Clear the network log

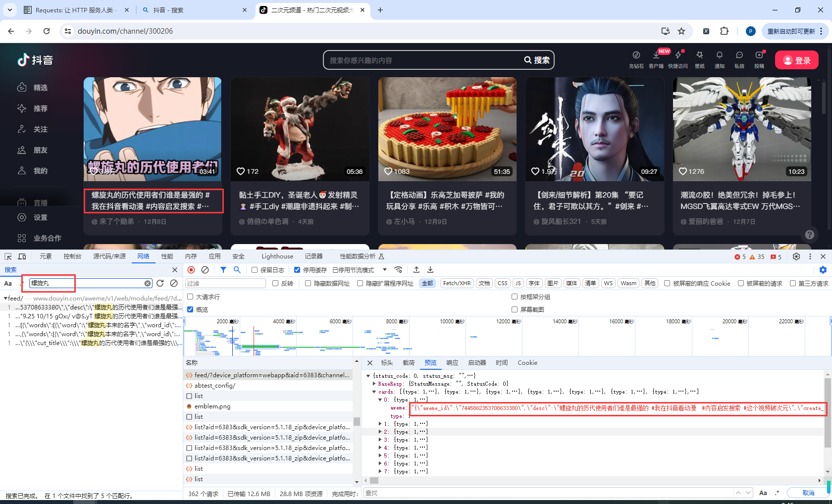(205, 270)
